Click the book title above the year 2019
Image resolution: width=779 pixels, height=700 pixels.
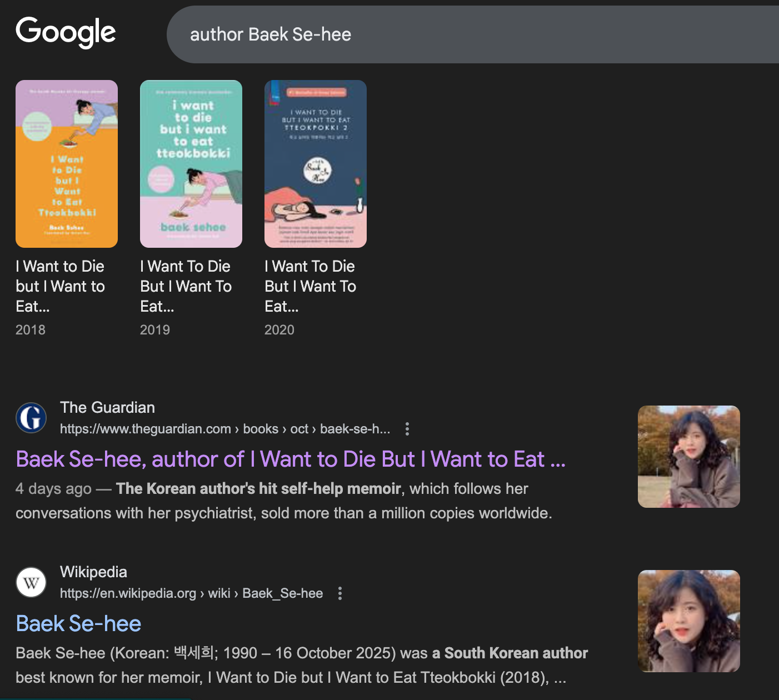click(x=186, y=286)
